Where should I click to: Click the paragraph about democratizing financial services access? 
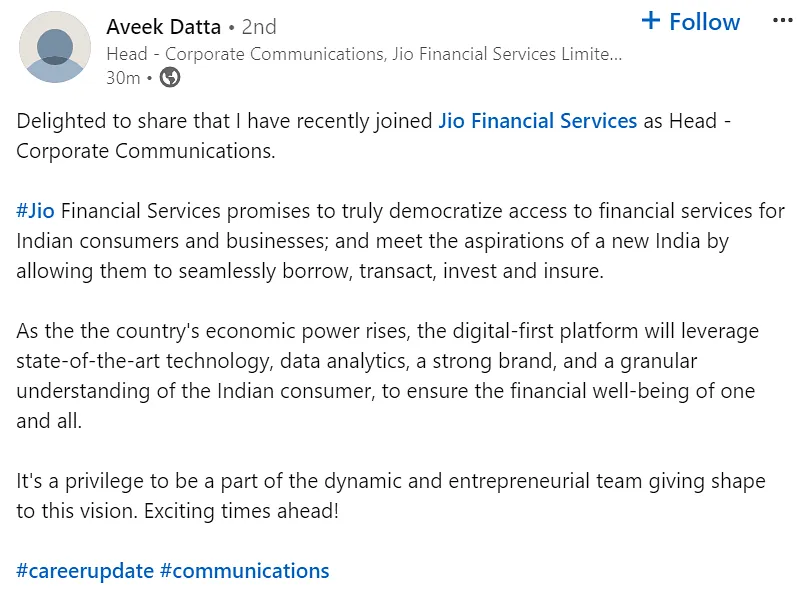click(401, 241)
